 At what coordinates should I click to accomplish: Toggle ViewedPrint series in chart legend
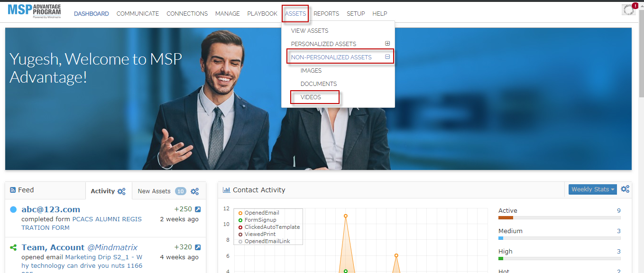pyautogui.click(x=257, y=234)
